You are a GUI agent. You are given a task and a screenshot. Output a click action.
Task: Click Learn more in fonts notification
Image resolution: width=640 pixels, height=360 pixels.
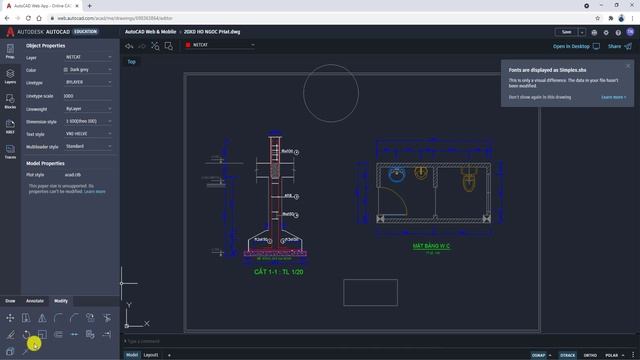[613, 97]
